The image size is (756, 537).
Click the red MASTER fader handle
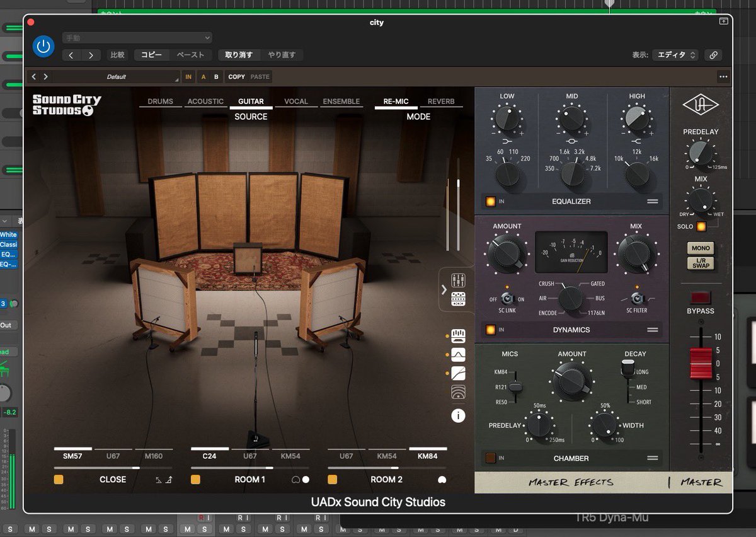click(x=700, y=363)
